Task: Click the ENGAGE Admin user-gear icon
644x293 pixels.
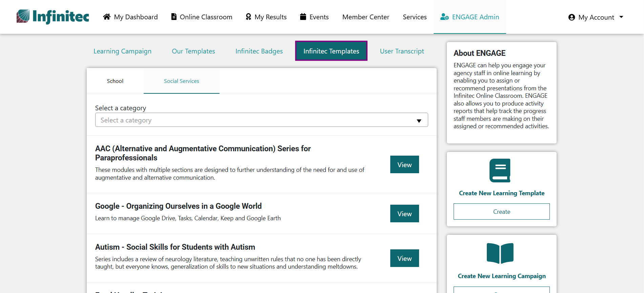Action: (444, 17)
